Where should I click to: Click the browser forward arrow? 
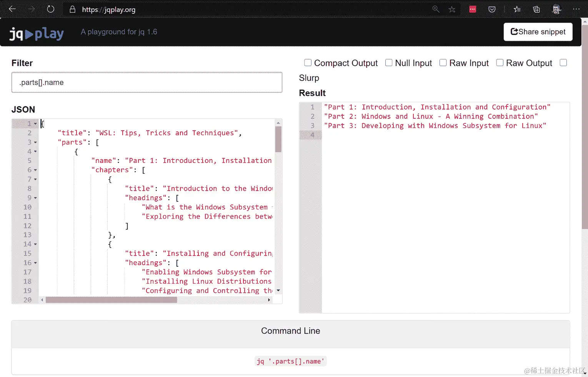[32, 9]
